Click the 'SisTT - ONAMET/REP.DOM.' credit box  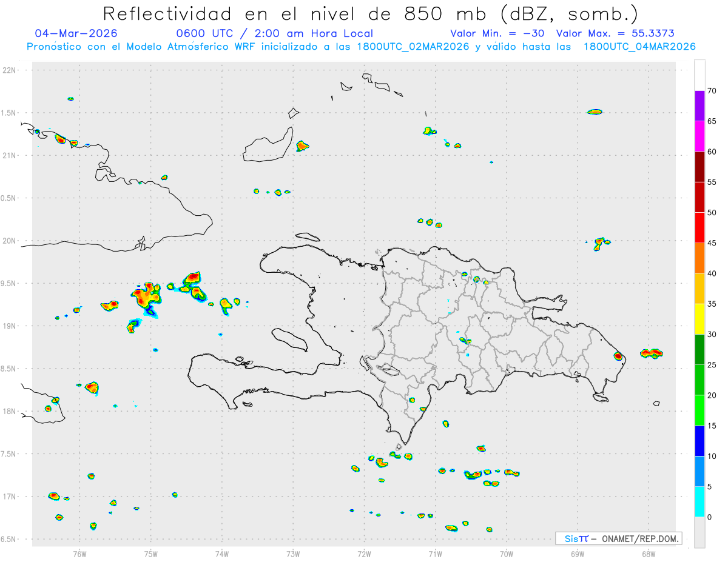coord(619,538)
